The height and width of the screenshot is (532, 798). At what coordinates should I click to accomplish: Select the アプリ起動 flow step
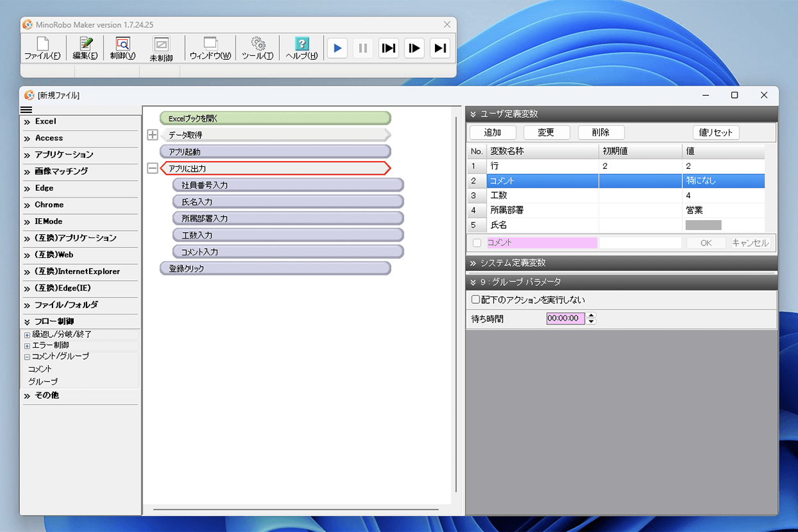pyautogui.click(x=275, y=152)
